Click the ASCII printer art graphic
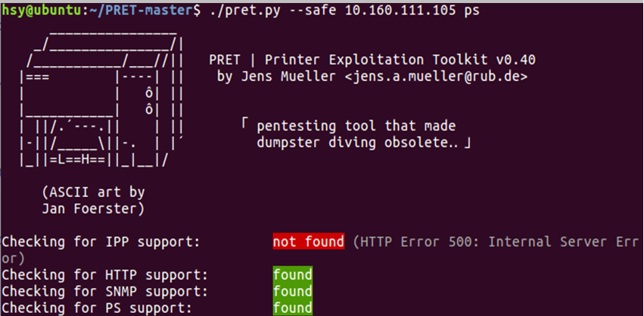The image size is (644, 316). 102,98
